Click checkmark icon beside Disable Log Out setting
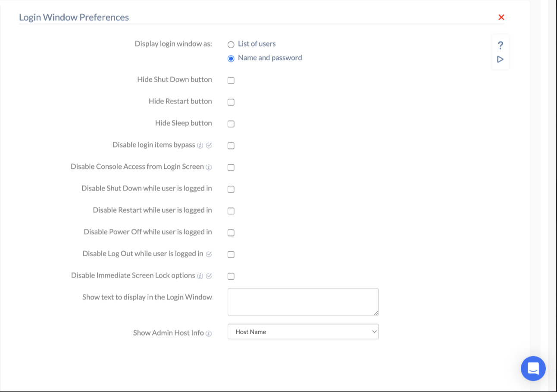Viewport: 557px width, 392px height. coord(209,254)
